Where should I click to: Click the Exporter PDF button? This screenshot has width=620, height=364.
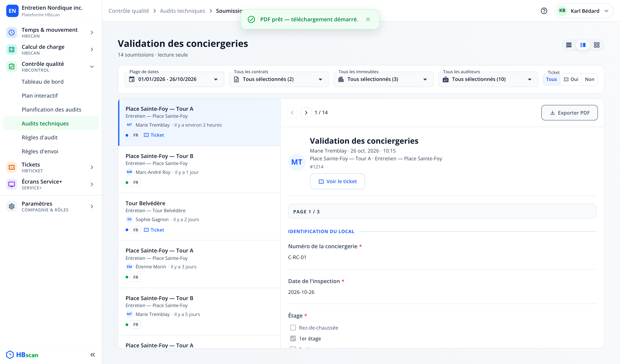pos(569,113)
